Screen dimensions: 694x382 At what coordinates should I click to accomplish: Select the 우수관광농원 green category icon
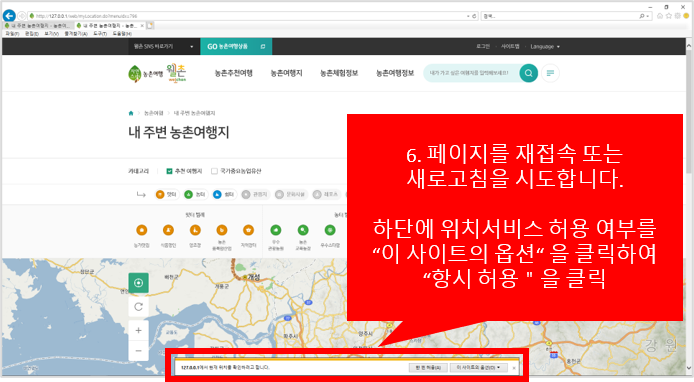coord(276,230)
